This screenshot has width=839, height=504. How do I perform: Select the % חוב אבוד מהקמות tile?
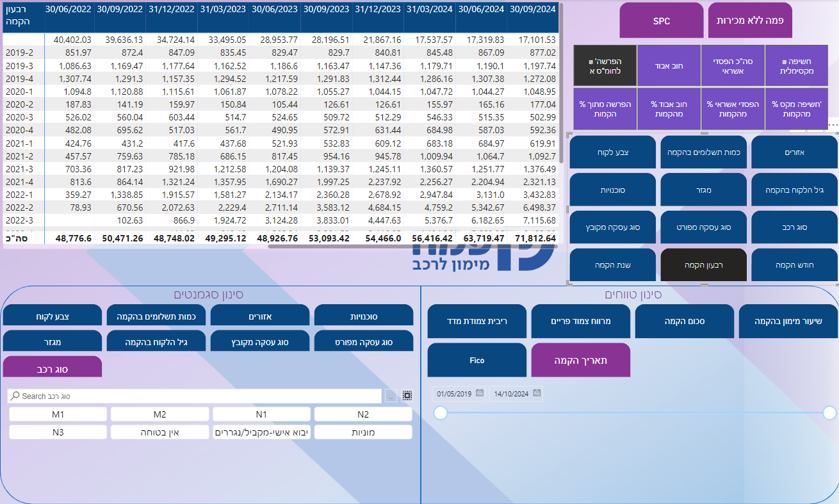click(x=669, y=109)
